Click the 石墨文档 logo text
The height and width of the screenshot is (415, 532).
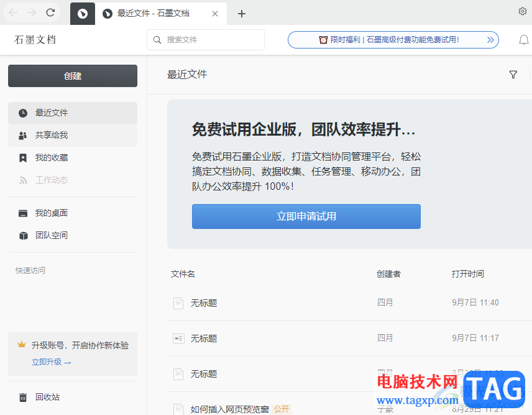click(x=35, y=40)
